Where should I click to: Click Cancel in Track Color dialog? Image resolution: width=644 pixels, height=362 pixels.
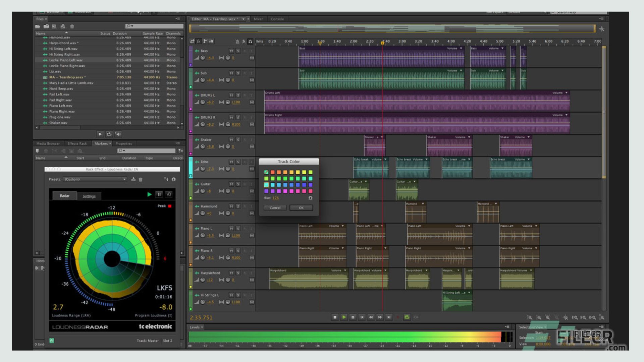tap(275, 208)
